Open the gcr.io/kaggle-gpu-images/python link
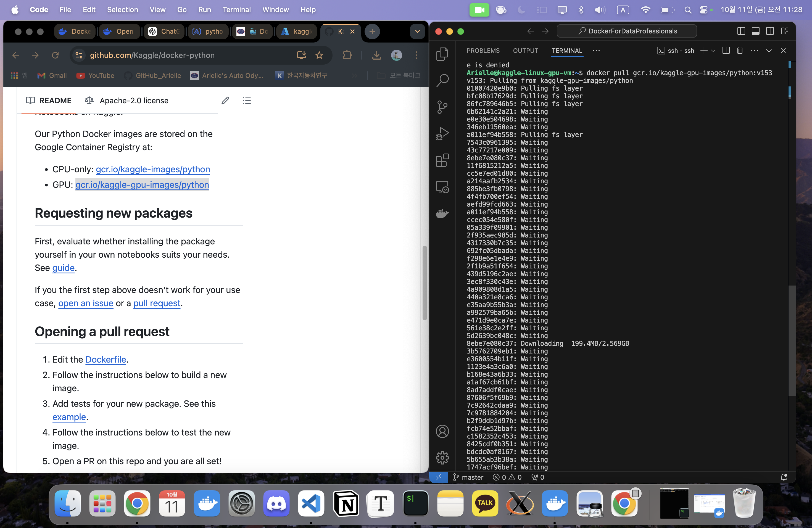This screenshot has width=812, height=528. [x=142, y=185]
